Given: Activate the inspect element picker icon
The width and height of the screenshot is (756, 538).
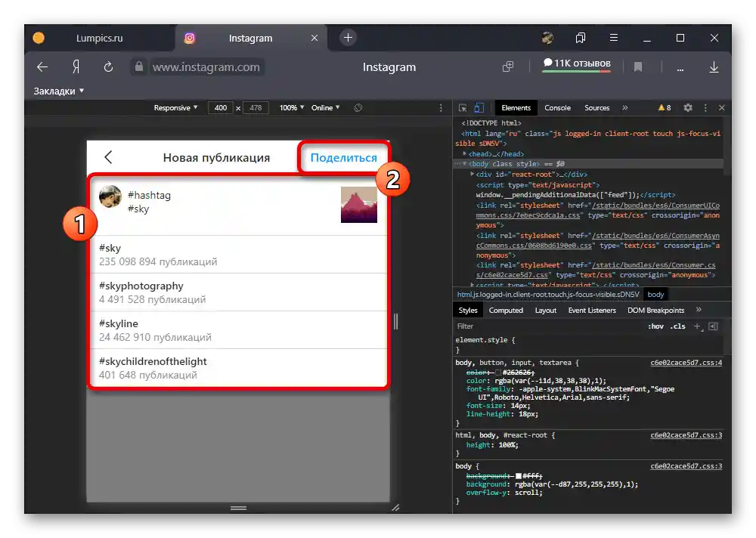Looking at the screenshot, I should (463, 108).
